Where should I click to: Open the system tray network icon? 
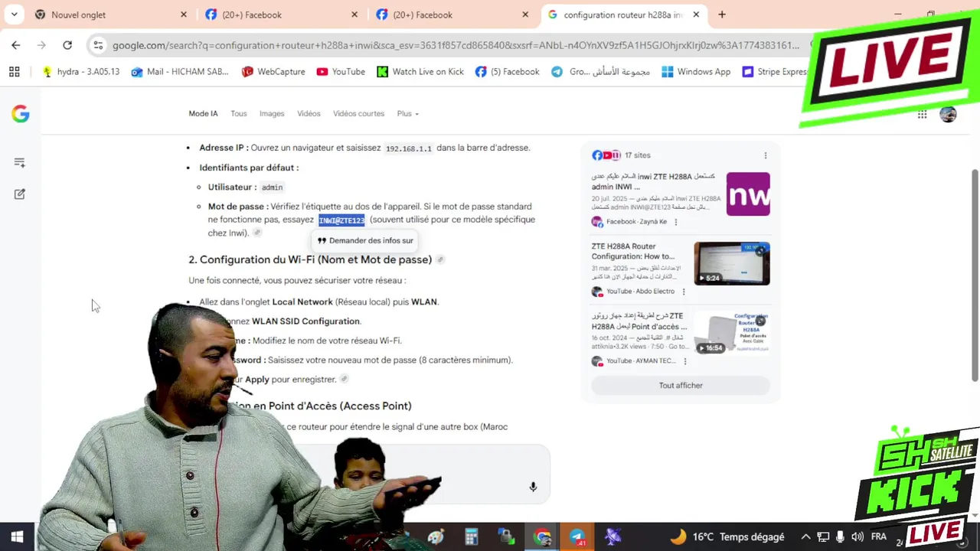[823, 537]
